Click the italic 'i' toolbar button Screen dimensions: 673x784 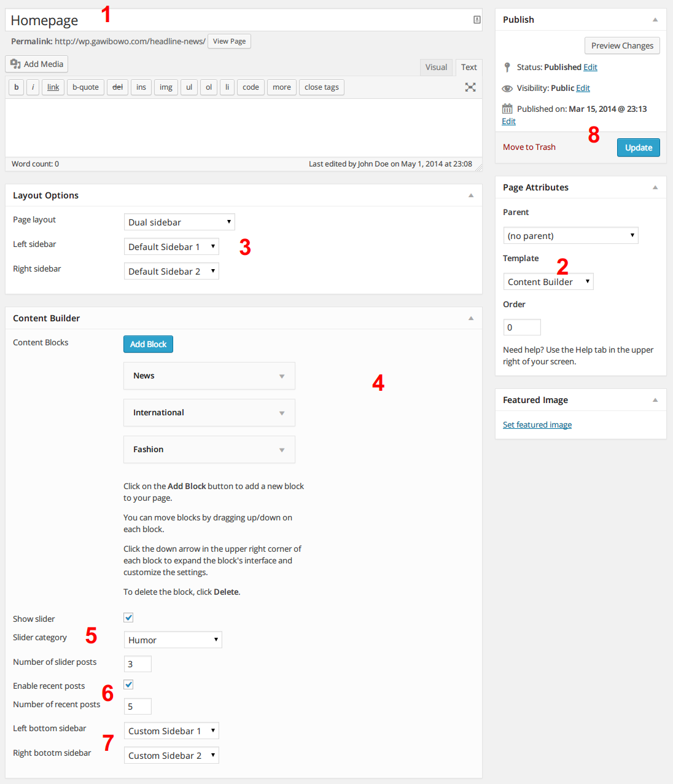[x=33, y=87]
